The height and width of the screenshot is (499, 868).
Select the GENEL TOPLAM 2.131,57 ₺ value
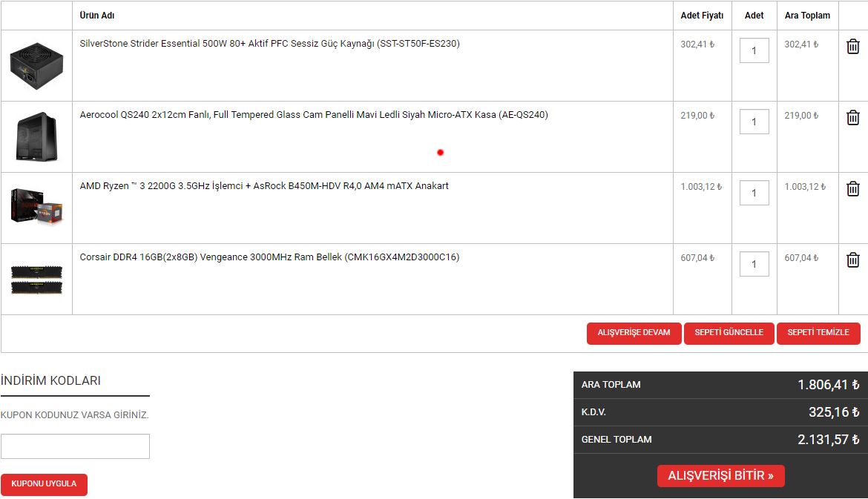829,440
